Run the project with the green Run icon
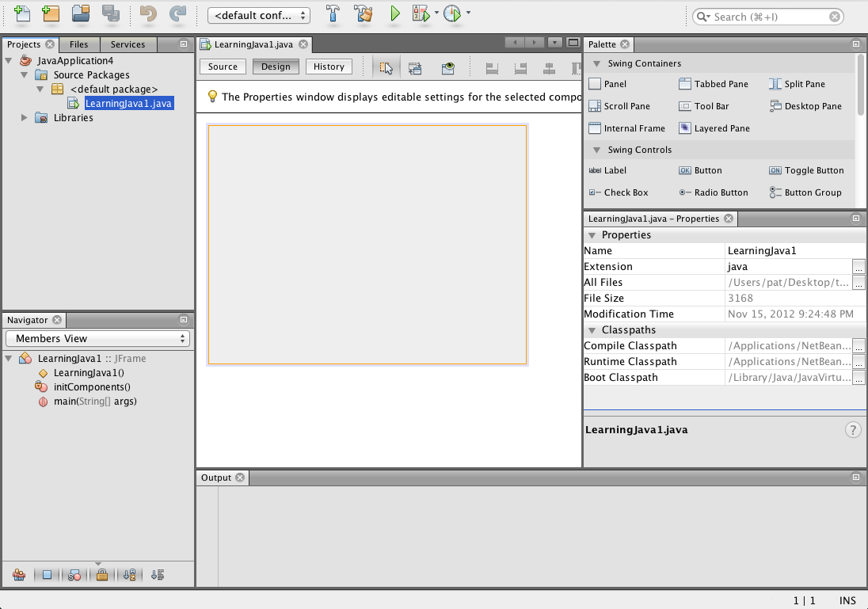This screenshot has width=868, height=609. click(394, 13)
